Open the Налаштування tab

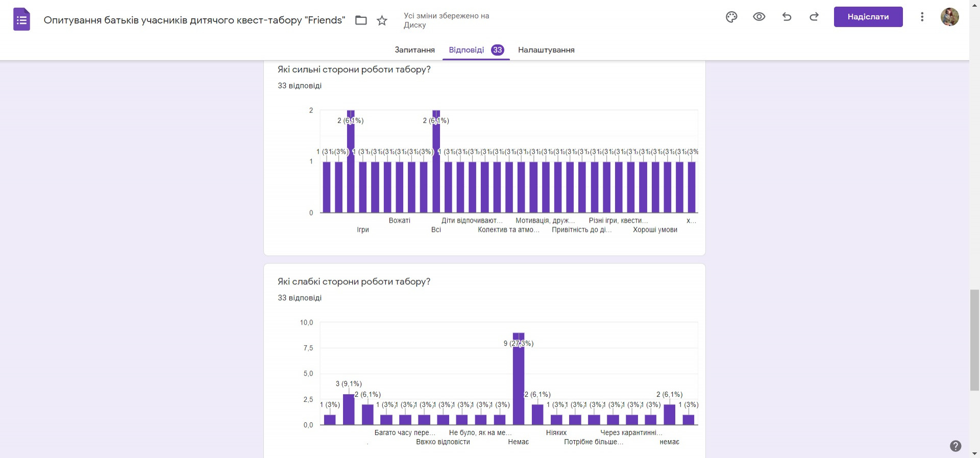pos(546,50)
